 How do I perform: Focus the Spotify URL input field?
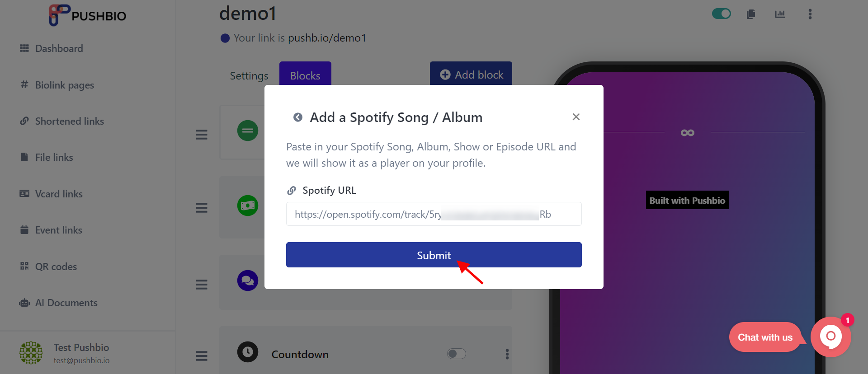(x=434, y=214)
